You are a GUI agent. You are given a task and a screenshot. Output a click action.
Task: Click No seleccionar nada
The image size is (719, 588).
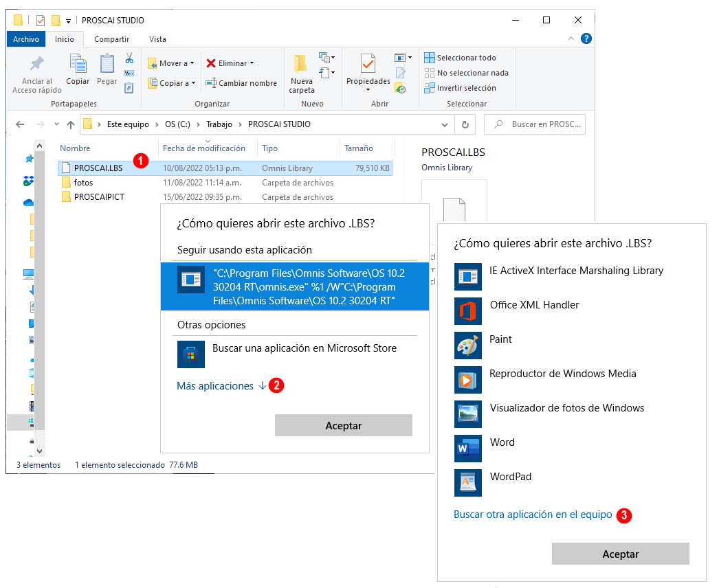click(466, 73)
